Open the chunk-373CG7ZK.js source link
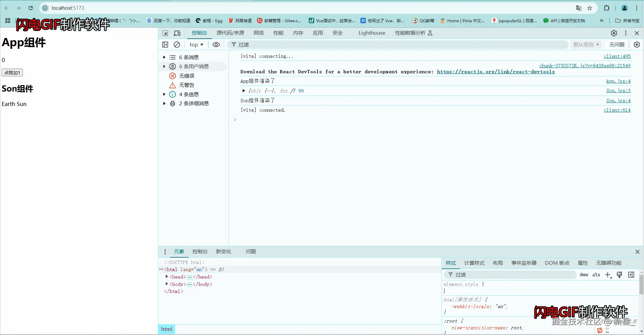The image size is (644, 335). click(585, 66)
